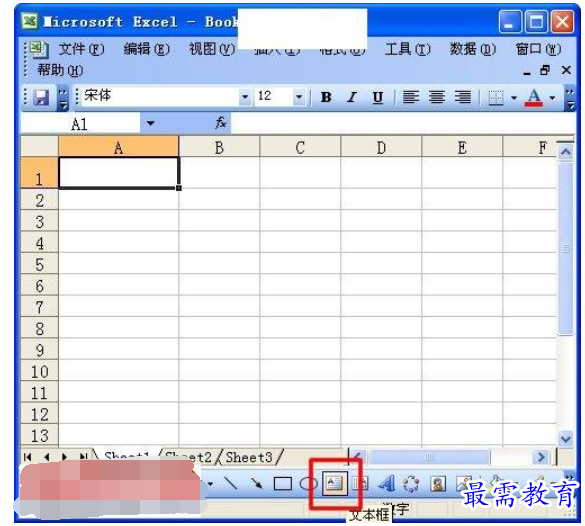The height and width of the screenshot is (526, 585).
Task: Select row 13 header
Action: click(x=40, y=435)
